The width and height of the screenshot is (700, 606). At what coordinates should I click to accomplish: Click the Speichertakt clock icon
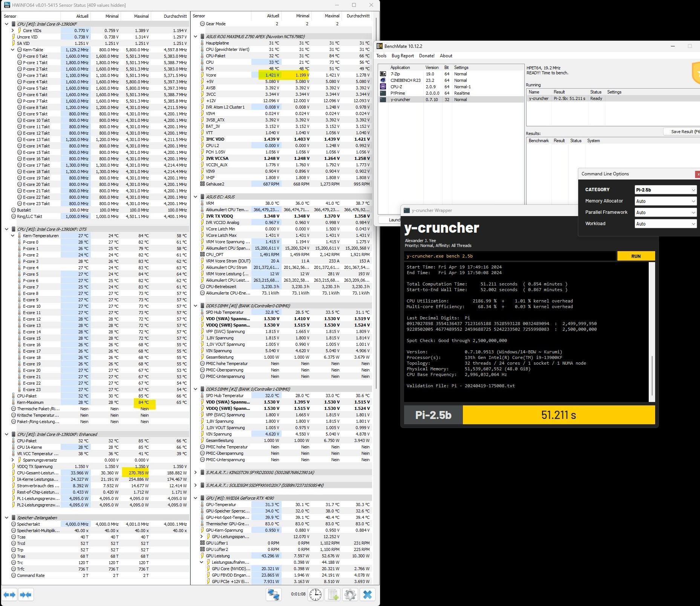pos(14,524)
